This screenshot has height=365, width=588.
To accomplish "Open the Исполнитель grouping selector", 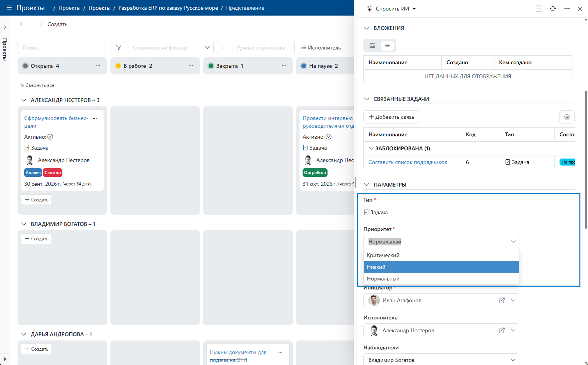I will [326, 48].
